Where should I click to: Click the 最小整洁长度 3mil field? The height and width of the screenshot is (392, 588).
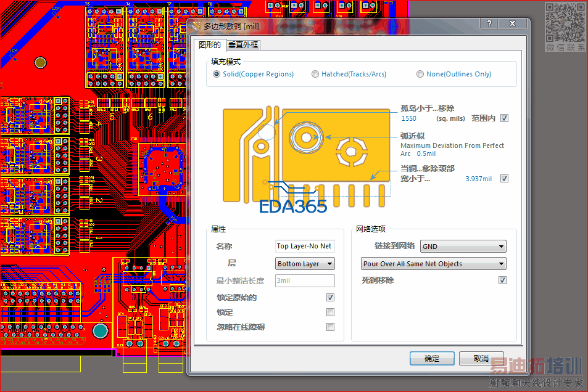pyautogui.click(x=305, y=280)
